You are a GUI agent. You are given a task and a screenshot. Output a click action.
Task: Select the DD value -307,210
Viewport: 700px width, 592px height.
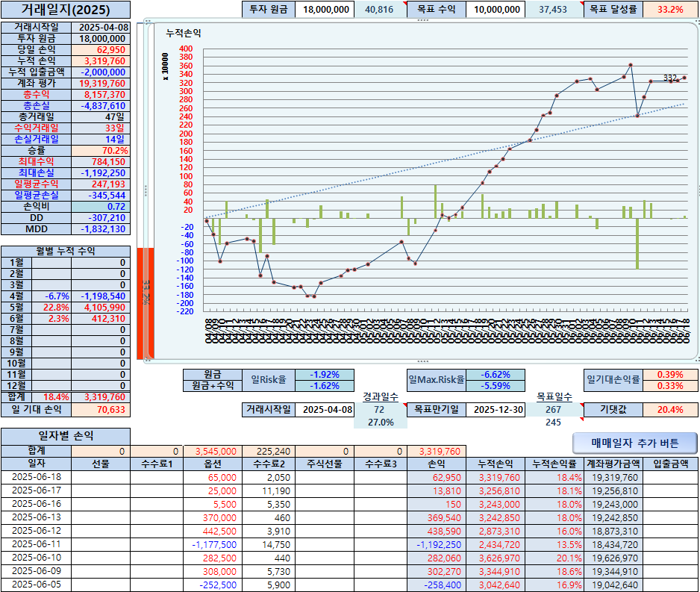101,218
